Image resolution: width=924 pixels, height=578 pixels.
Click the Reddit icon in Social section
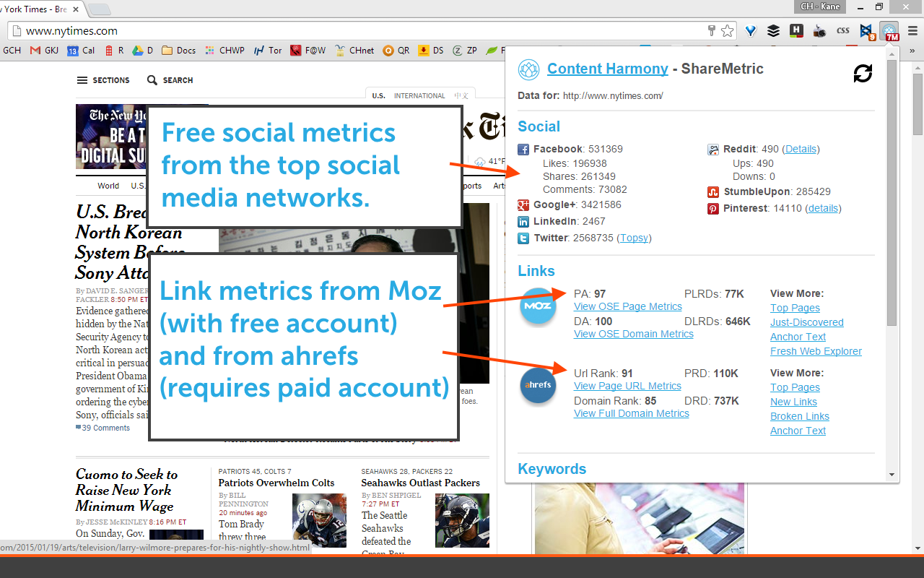[x=712, y=150]
